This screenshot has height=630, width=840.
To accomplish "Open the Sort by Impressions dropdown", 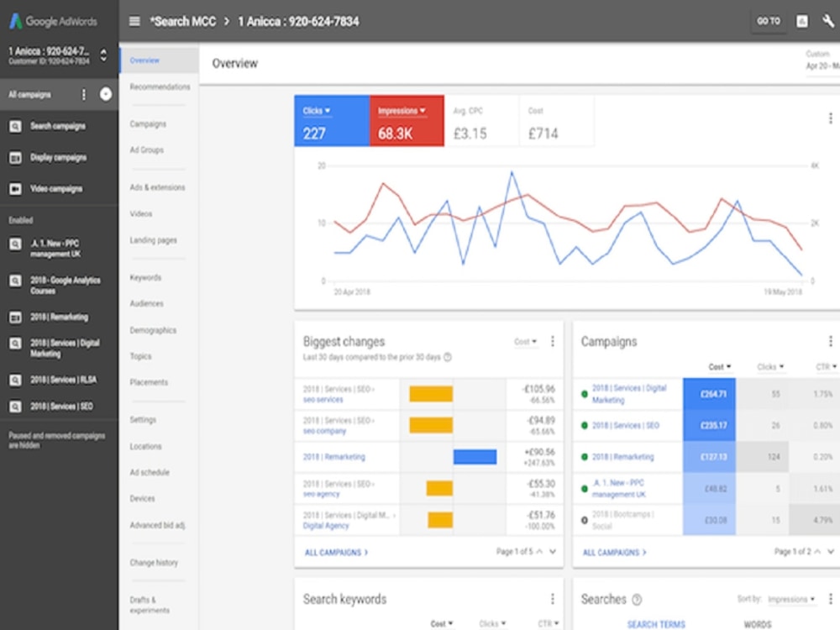I will pos(791,600).
